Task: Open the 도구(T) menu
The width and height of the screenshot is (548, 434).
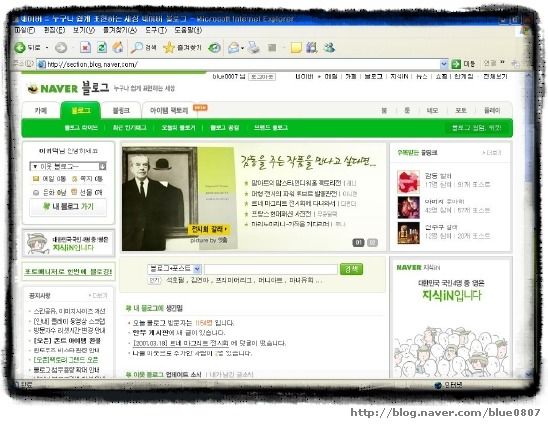Action: 156,30
